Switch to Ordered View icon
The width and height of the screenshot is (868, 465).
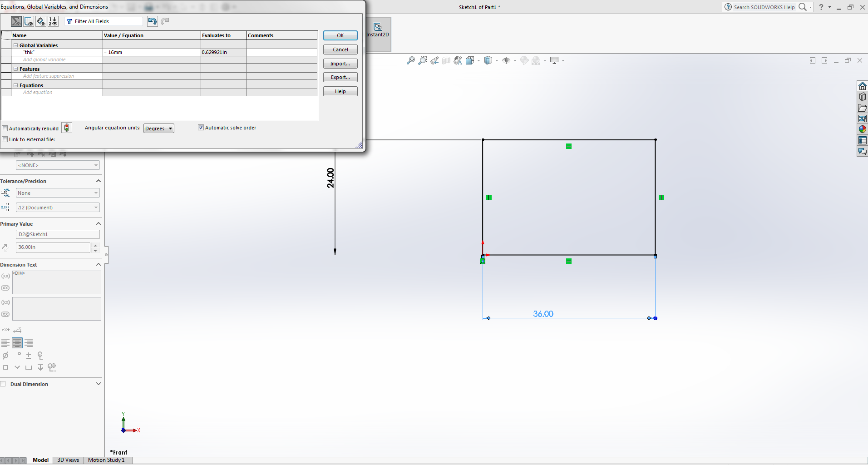pyautogui.click(x=53, y=21)
